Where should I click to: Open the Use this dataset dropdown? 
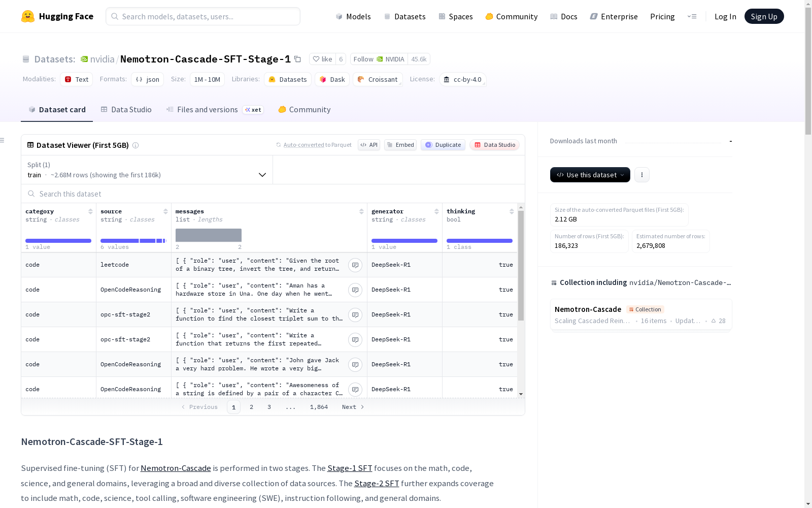[590, 175]
